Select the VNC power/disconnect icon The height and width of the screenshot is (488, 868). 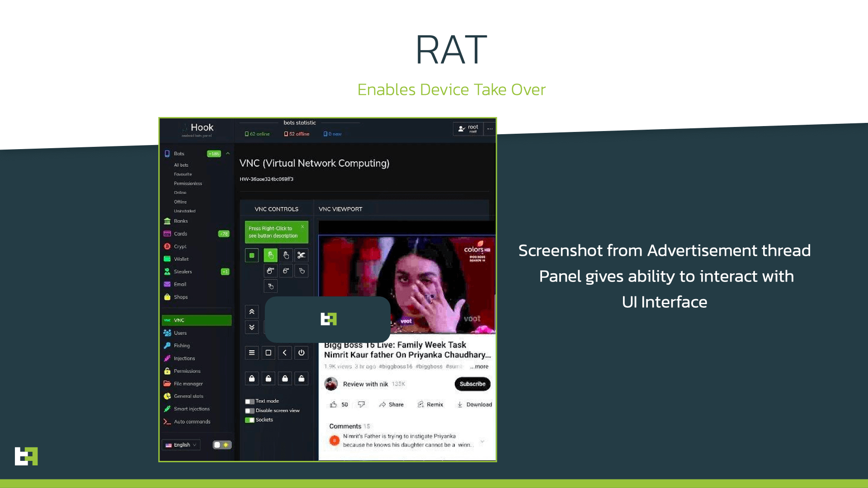tap(301, 352)
